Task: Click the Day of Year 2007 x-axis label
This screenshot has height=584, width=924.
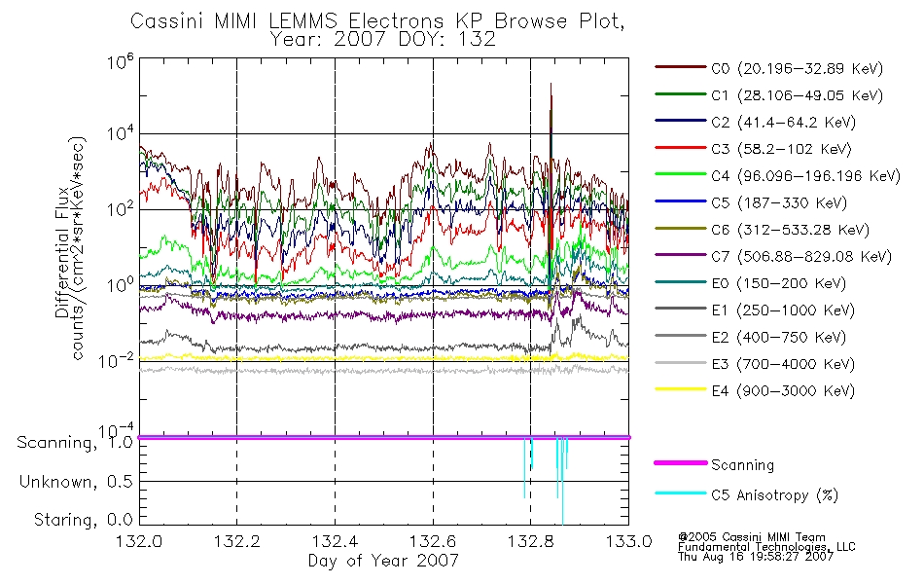Action: coord(383,560)
